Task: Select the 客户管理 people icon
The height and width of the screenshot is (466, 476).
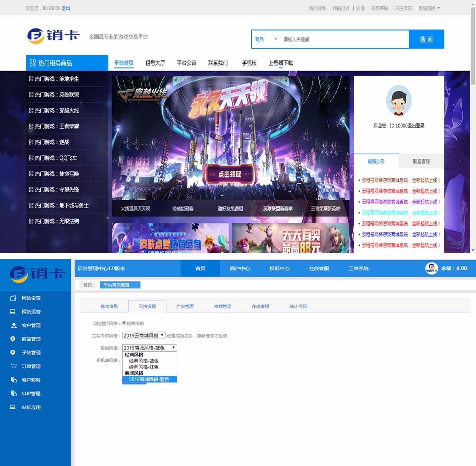Action: pos(13,325)
